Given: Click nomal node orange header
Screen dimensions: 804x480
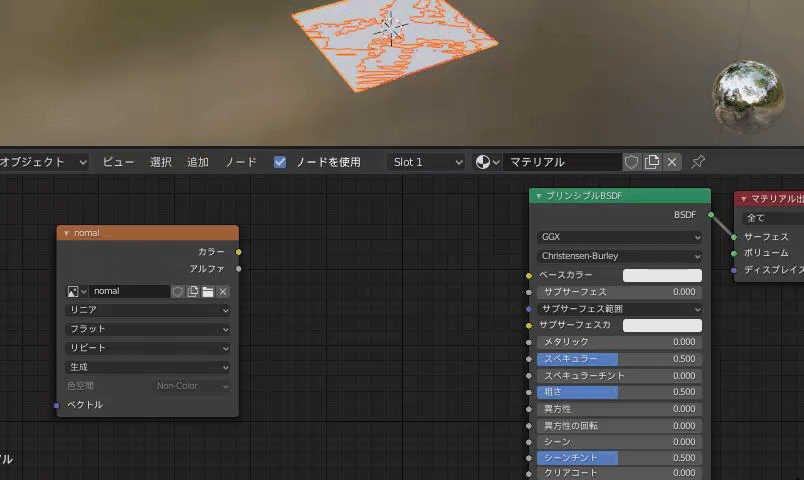Looking at the screenshot, I should coord(148,233).
